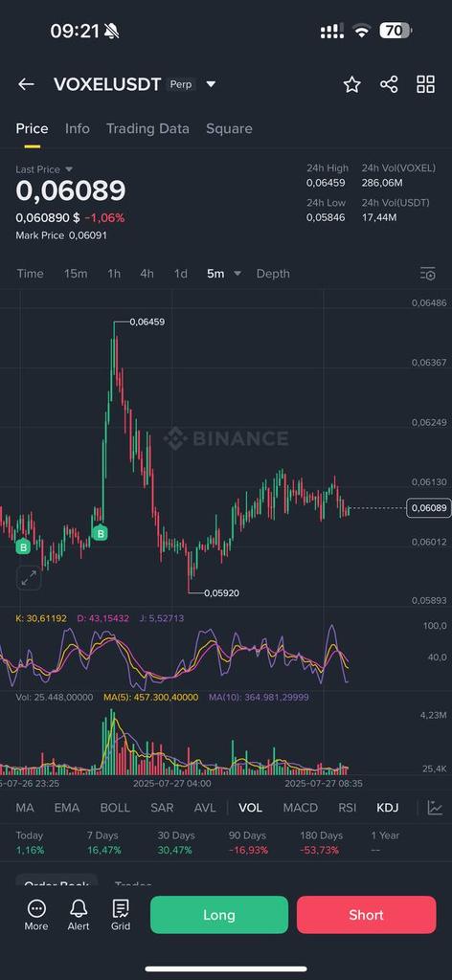
Task: Toggle the SAR indicator
Action: 162,808
